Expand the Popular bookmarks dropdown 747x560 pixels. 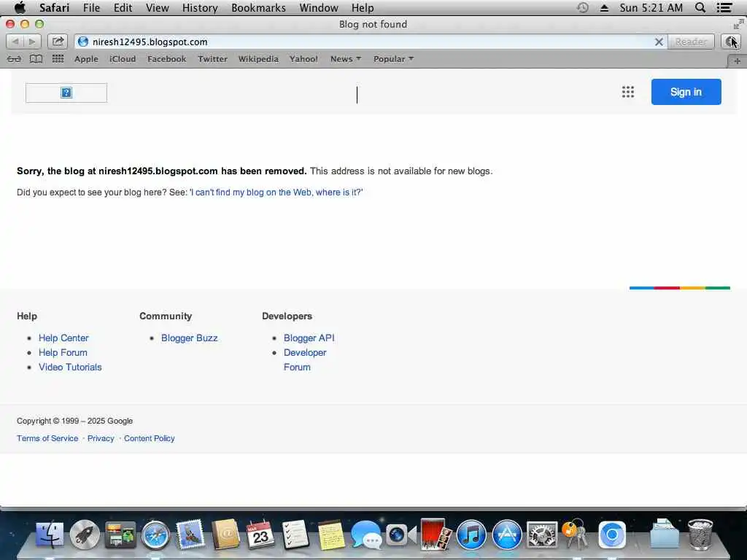coord(393,59)
